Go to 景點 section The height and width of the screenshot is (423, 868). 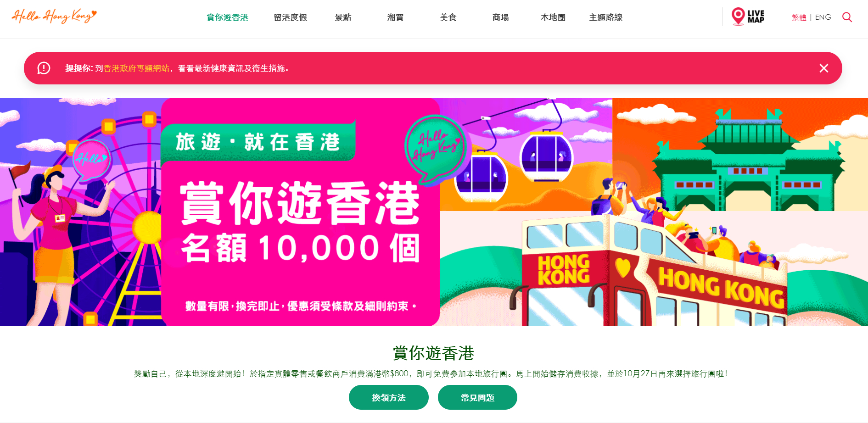343,17
